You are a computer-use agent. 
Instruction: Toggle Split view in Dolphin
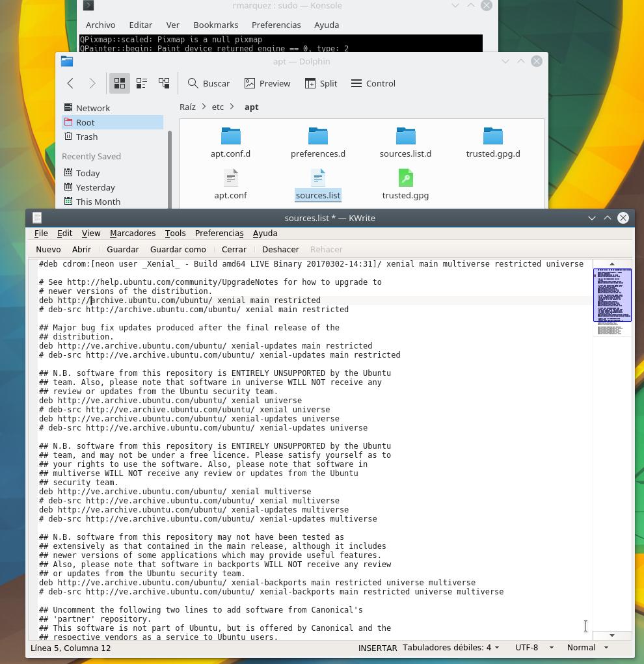(321, 83)
